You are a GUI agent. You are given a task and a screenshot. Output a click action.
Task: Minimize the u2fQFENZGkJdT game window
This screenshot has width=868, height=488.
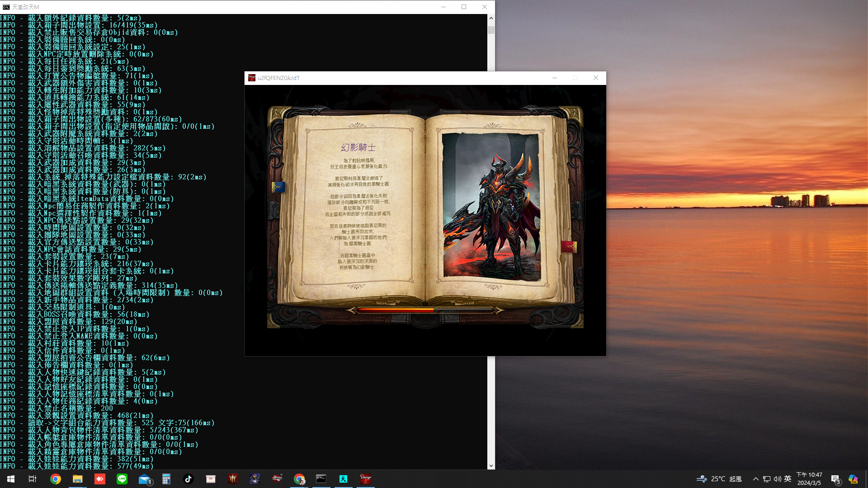coord(554,78)
